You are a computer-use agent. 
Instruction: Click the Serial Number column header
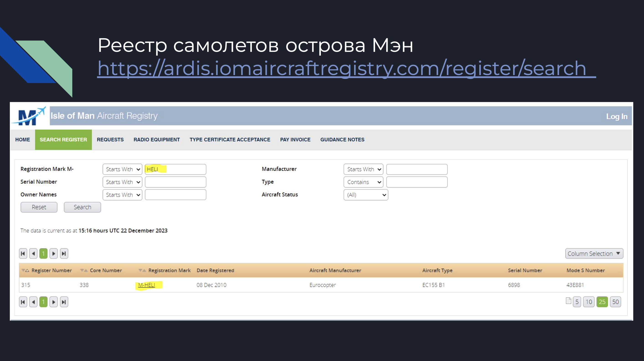(x=525, y=270)
